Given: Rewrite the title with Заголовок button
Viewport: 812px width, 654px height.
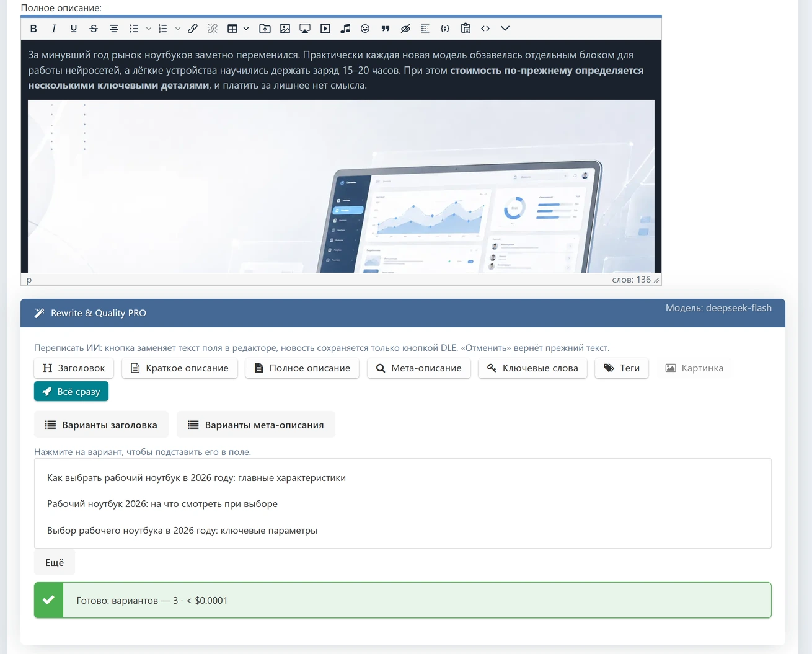Looking at the screenshot, I should [x=74, y=368].
